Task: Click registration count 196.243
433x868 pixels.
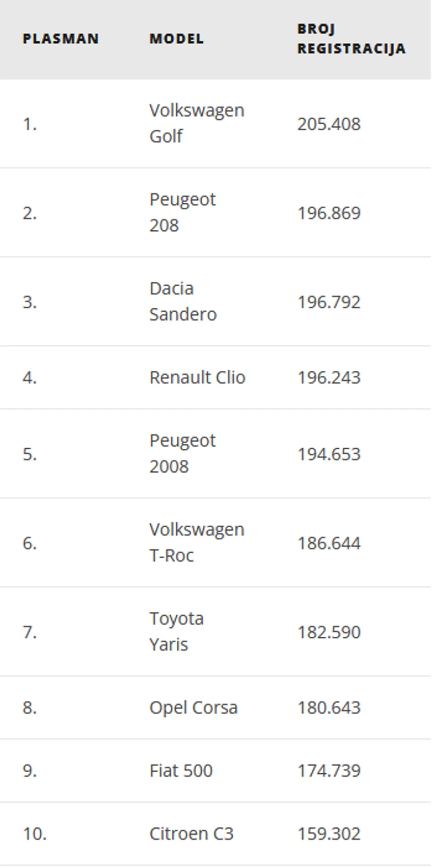Action: pos(329,377)
